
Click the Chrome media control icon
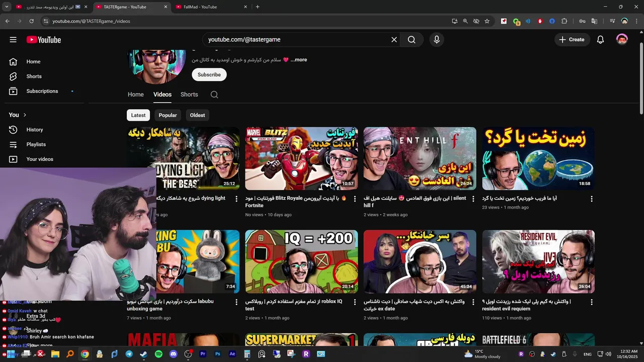612,21
